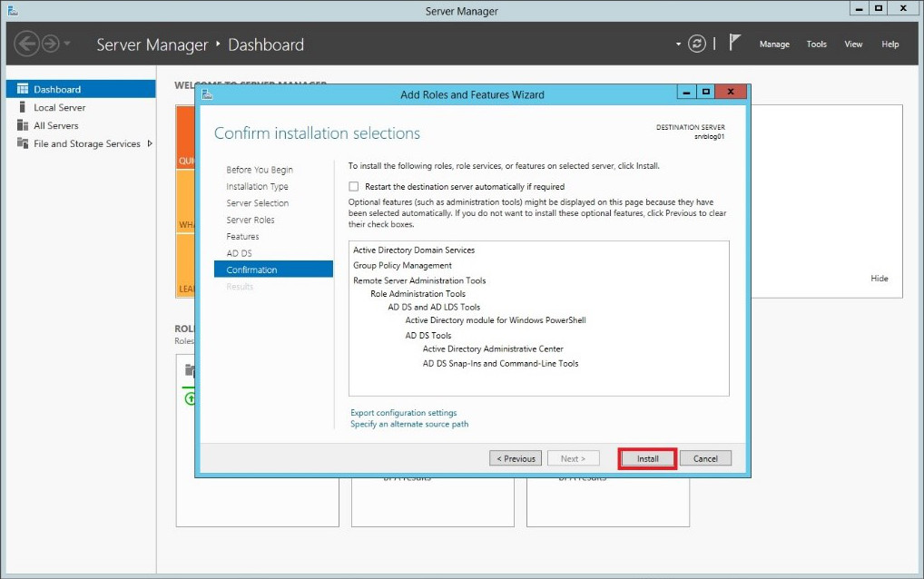Screen dimensions: 924x579
Task: Close the Add Roles and Features Wizard
Action: 731,92
